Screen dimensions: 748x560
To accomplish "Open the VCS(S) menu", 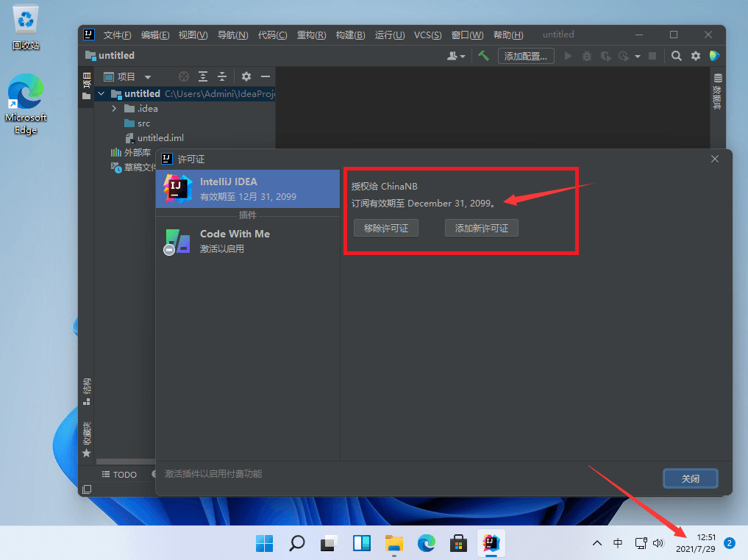I will click(427, 35).
